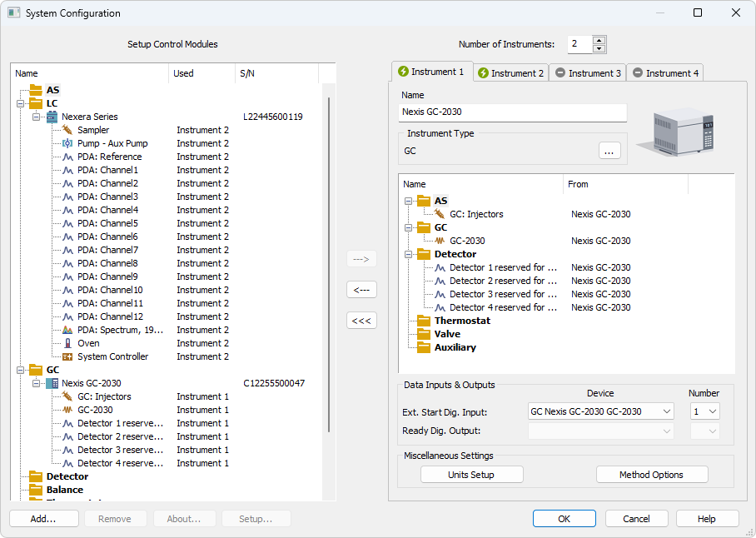
Task: Open Method Options
Action: (x=652, y=475)
